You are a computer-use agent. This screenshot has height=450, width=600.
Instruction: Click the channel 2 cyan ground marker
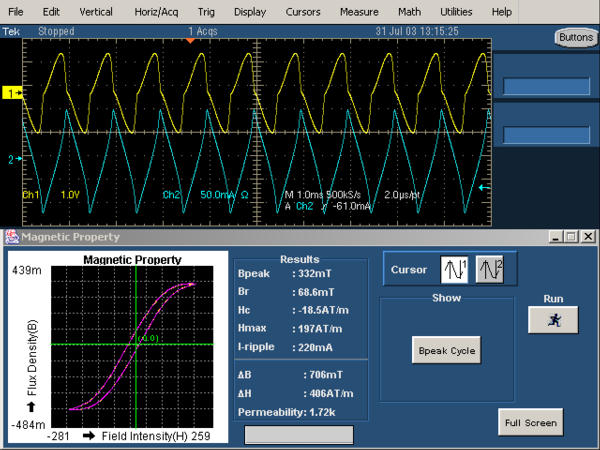pos(15,160)
